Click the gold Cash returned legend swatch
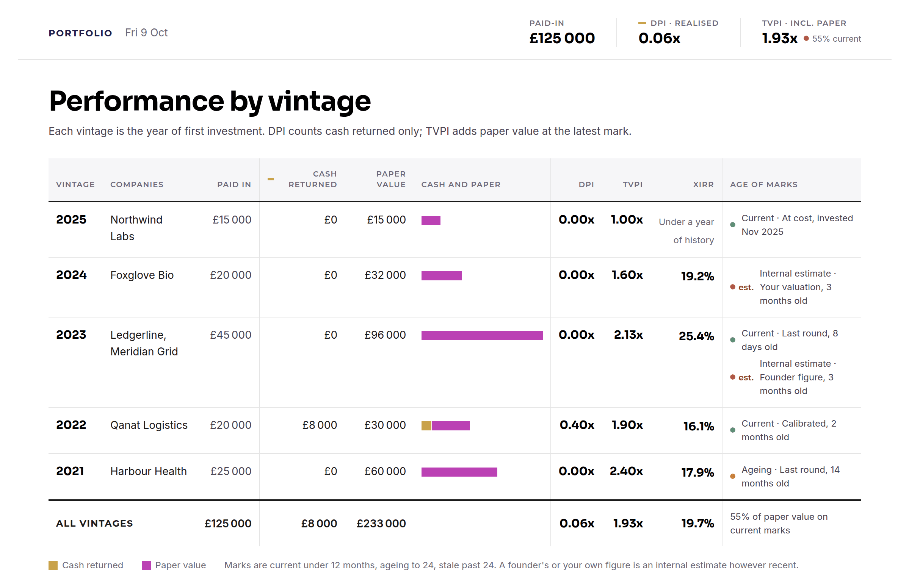The width and height of the screenshot is (909, 588). tap(53, 565)
